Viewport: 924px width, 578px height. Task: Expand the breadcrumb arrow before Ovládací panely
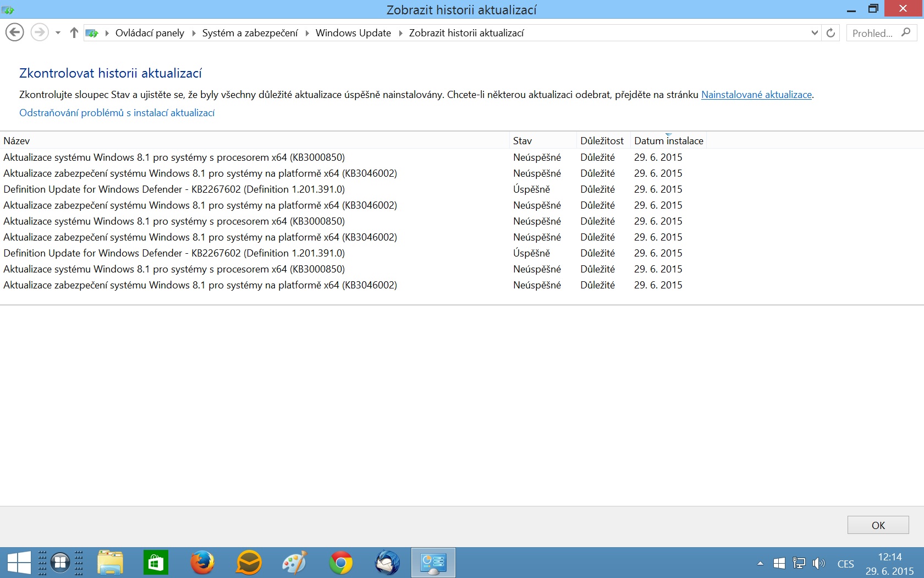pos(107,33)
